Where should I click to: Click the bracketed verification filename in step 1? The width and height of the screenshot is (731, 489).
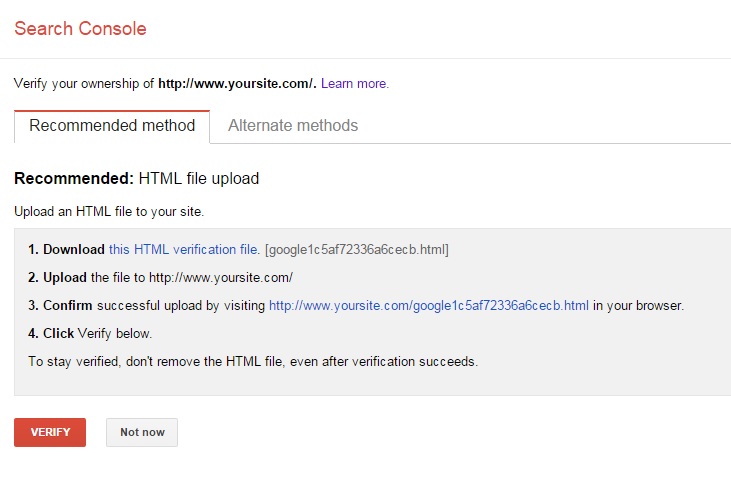coord(357,250)
